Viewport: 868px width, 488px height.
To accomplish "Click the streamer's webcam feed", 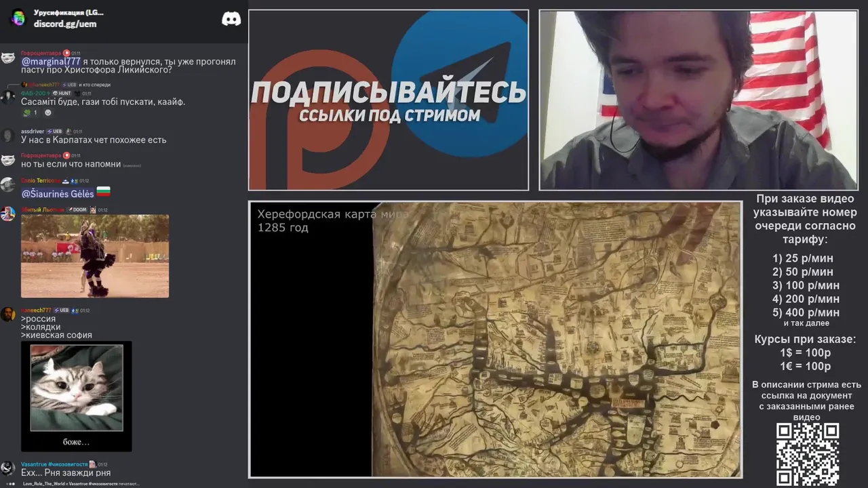I will point(698,100).
